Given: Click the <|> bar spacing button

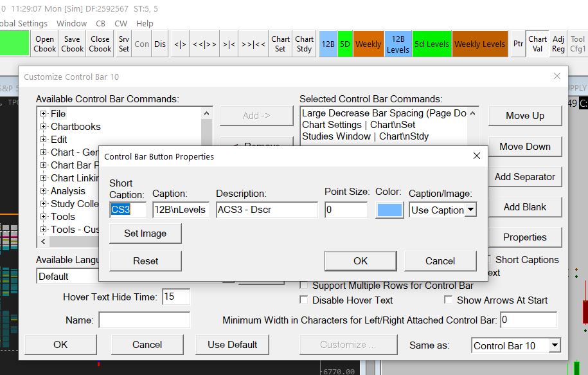Looking at the screenshot, I should [181, 44].
